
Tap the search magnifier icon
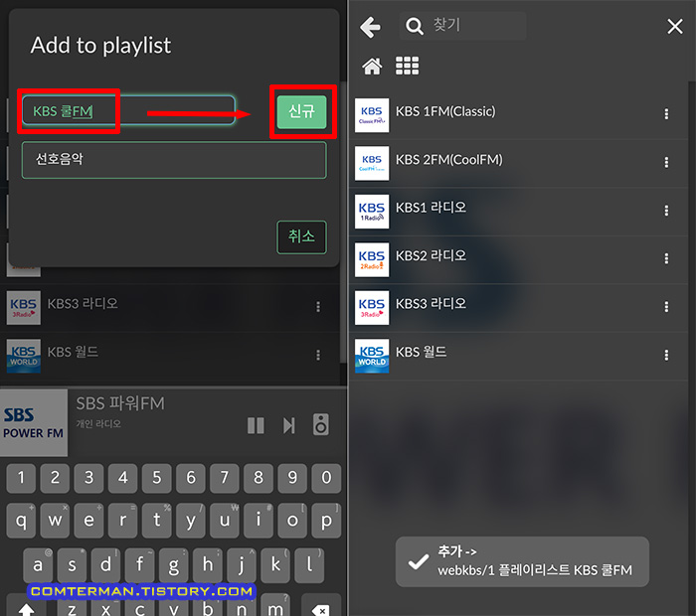[x=415, y=26]
